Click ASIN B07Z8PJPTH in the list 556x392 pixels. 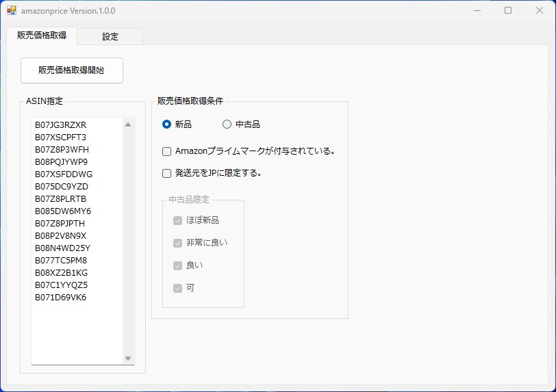click(x=60, y=224)
